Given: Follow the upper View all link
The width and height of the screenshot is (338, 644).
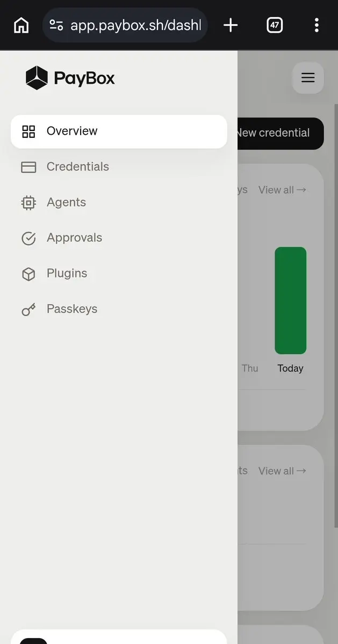Looking at the screenshot, I should pos(282,190).
